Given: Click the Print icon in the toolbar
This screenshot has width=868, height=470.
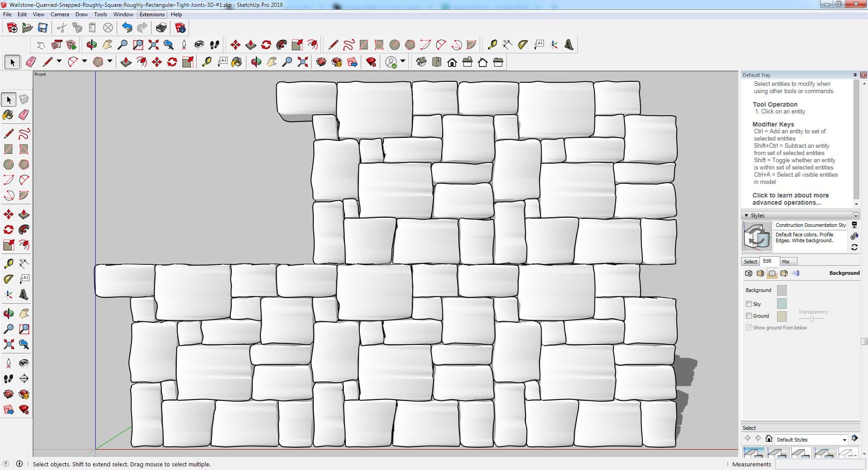Looking at the screenshot, I should tap(161, 28).
